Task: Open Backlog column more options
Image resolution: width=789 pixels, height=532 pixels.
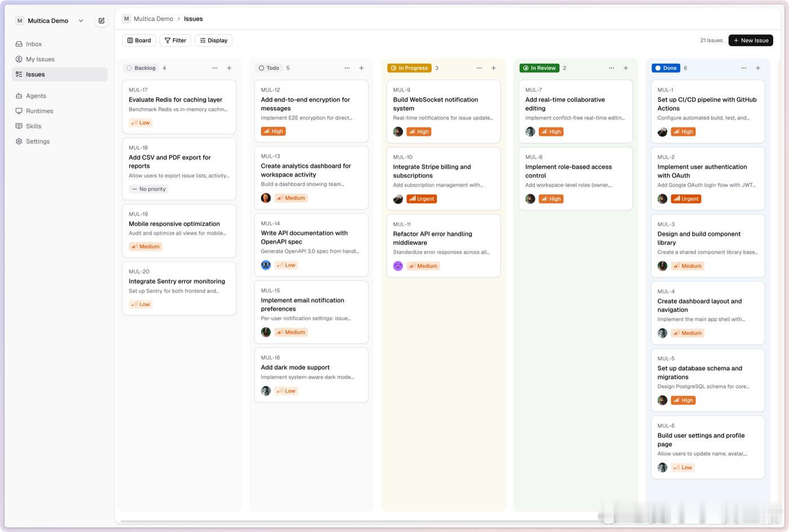Action: (215, 68)
